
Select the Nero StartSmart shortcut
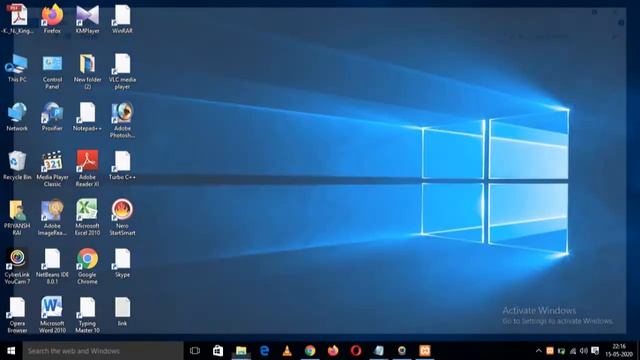click(x=122, y=217)
